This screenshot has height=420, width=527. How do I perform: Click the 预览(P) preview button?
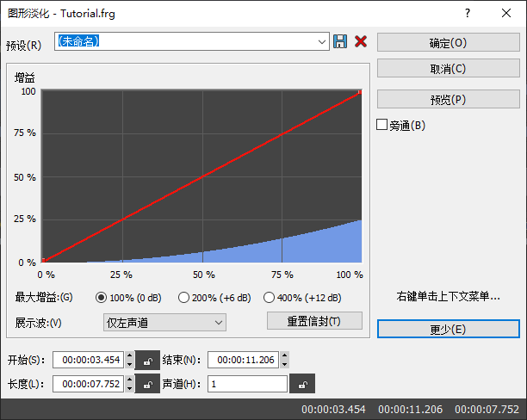pos(449,99)
